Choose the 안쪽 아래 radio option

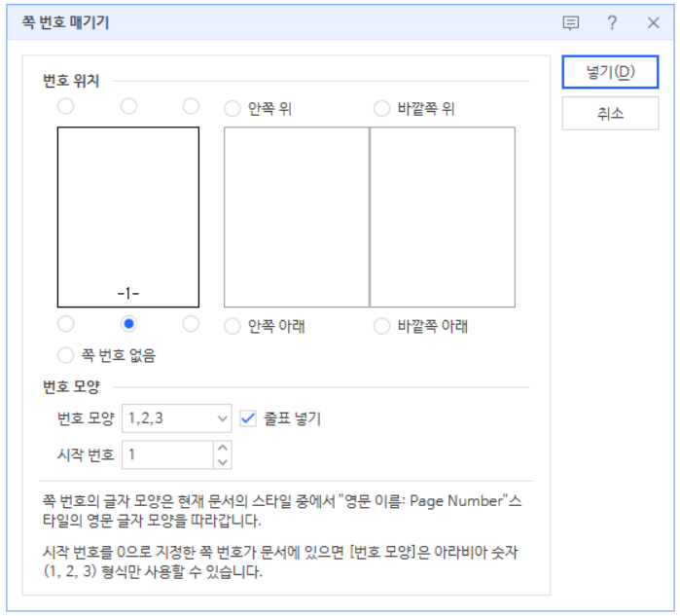coord(233,326)
